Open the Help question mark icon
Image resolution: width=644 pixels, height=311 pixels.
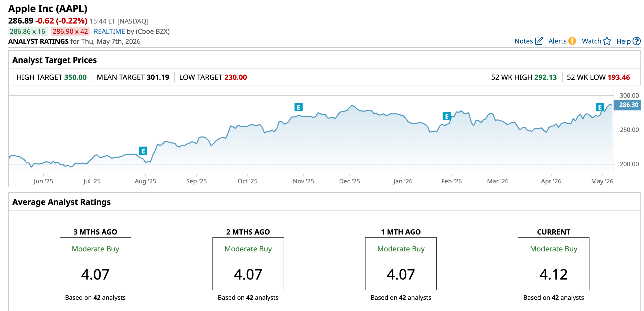click(637, 41)
